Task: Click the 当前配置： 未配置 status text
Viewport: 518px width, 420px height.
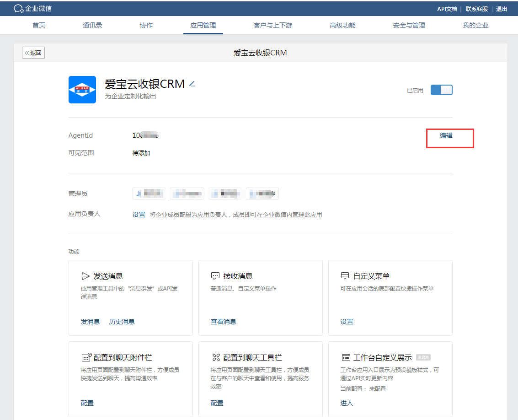Action: point(363,389)
